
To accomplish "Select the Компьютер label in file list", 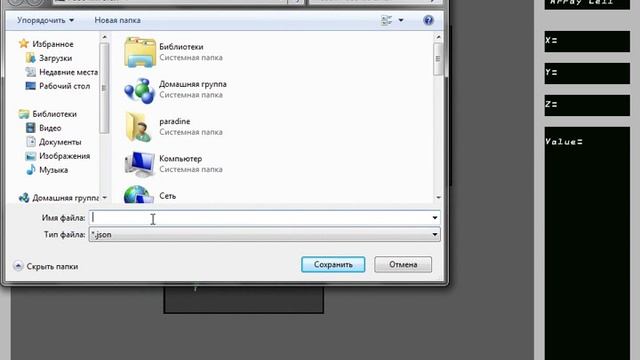I will click(x=180, y=159).
